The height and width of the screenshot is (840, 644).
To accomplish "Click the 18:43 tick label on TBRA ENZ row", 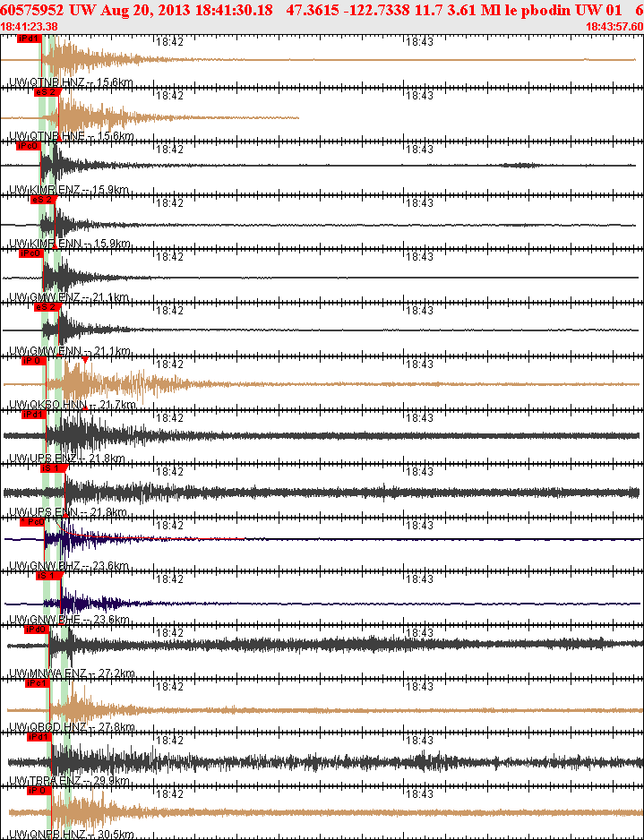I will tap(419, 741).
